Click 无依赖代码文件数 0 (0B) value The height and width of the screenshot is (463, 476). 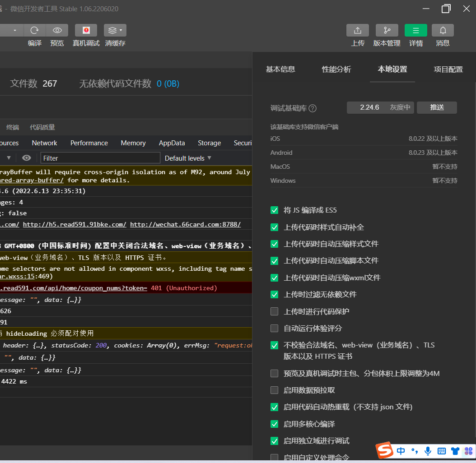tap(168, 83)
